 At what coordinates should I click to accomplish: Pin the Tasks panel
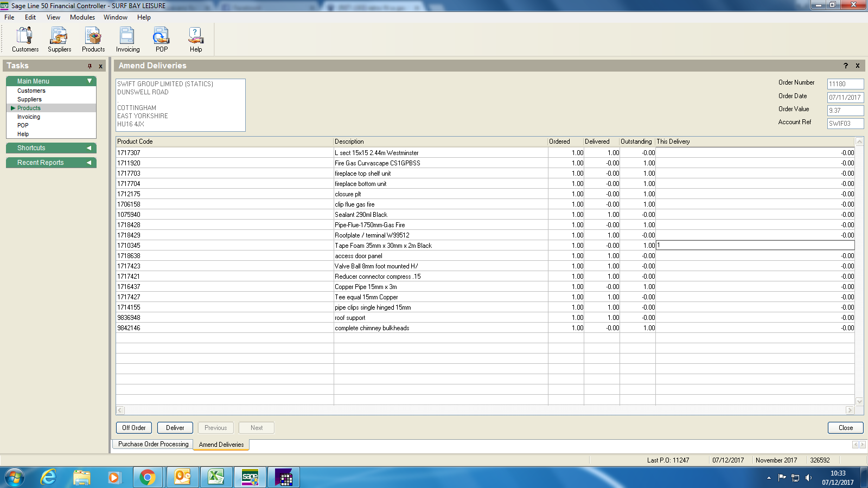tap(90, 66)
